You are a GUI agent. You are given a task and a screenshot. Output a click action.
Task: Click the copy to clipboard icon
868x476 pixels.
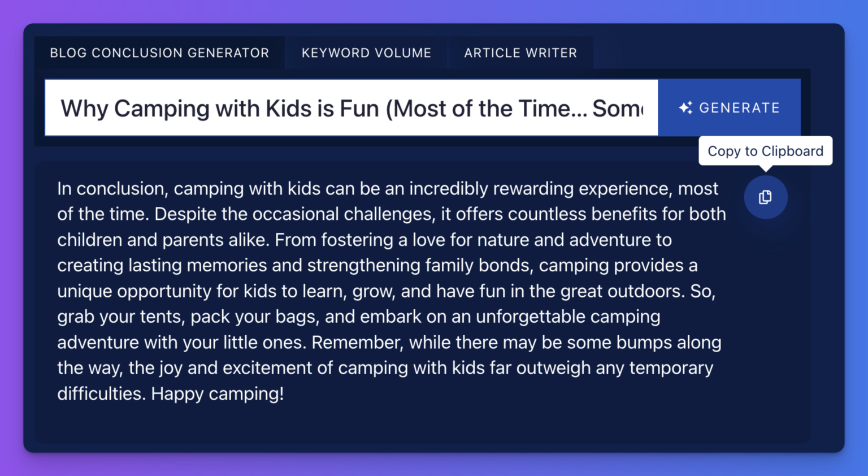pos(765,197)
